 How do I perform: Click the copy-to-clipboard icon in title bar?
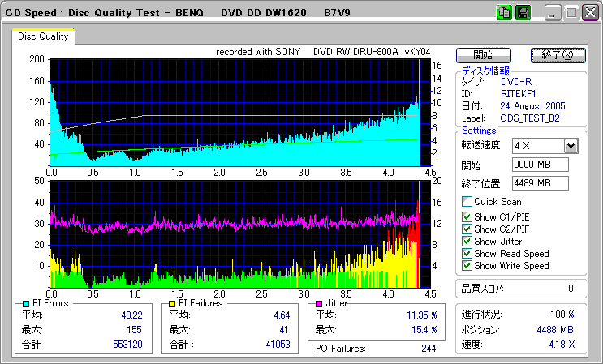[504, 12]
